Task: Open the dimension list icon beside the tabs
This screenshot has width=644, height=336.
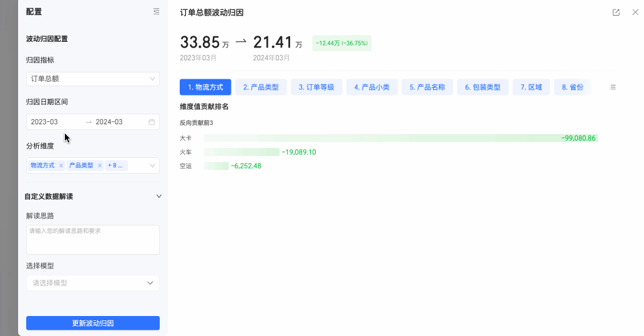Action: (613, 87)
